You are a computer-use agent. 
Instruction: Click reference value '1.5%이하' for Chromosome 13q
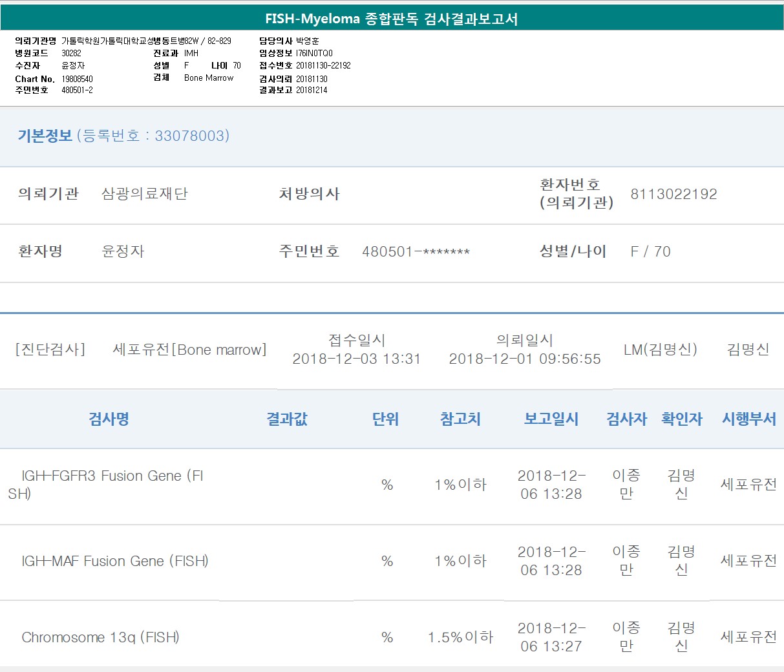460,637
